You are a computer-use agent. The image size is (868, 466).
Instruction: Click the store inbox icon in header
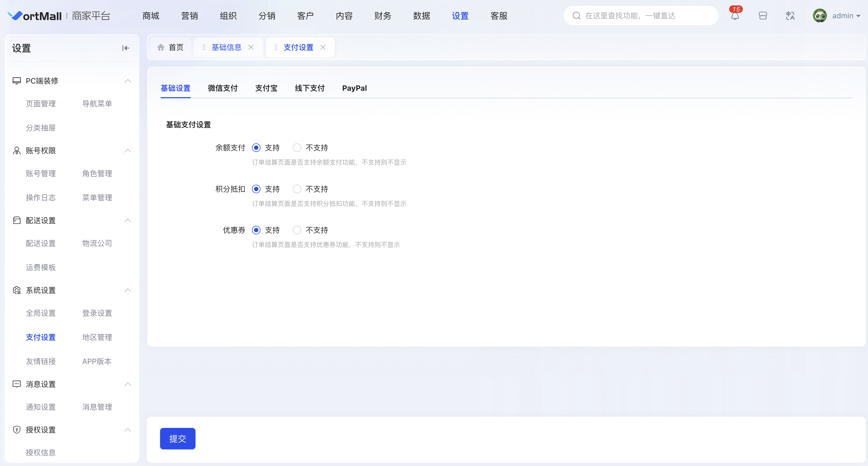point(763,16)
